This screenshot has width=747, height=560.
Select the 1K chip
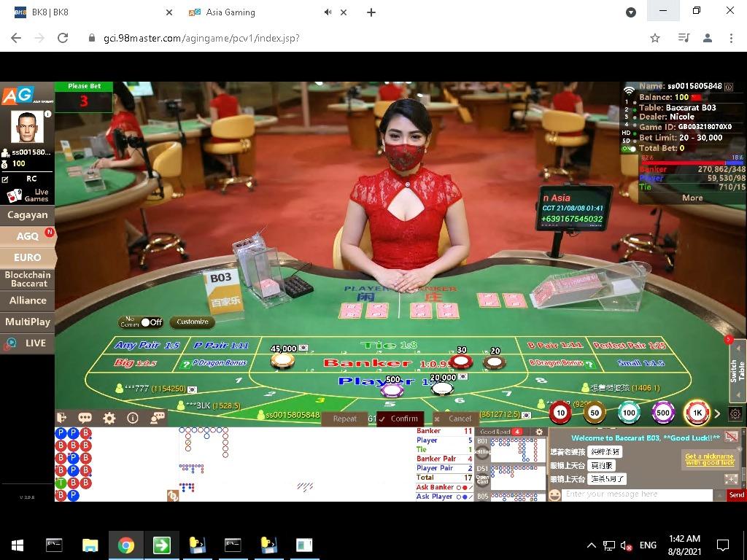pos(697,413)
